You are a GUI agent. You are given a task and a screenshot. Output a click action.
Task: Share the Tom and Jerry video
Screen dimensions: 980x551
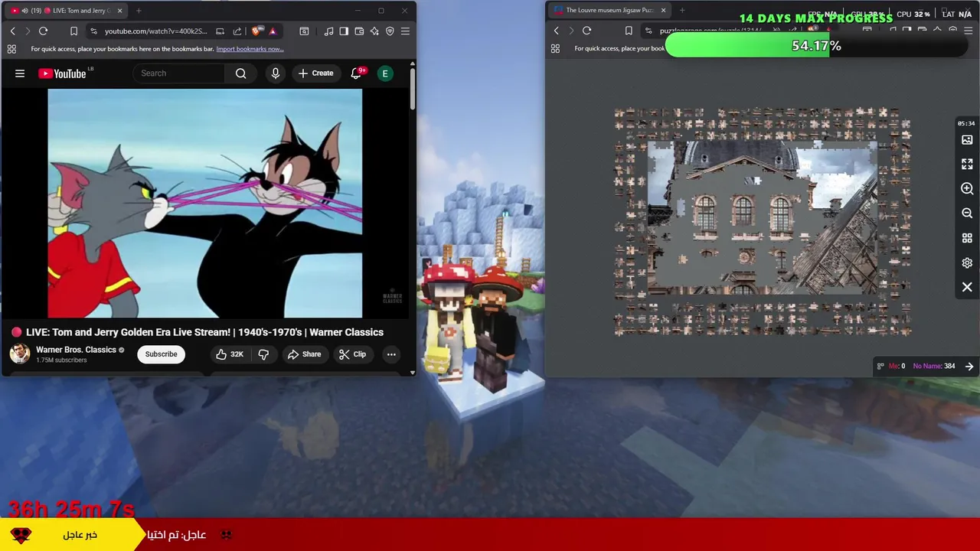304,354
